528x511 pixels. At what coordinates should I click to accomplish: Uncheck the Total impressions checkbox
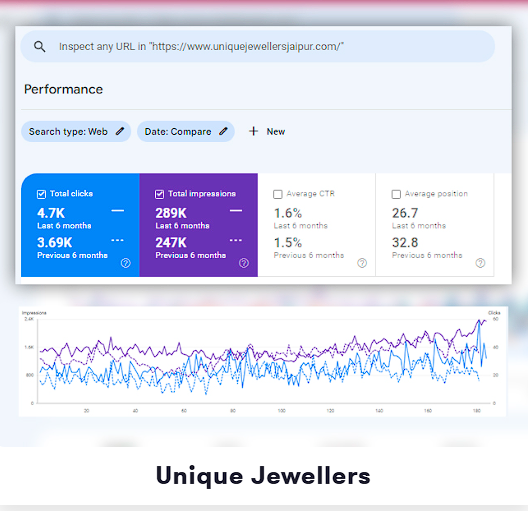159,194
